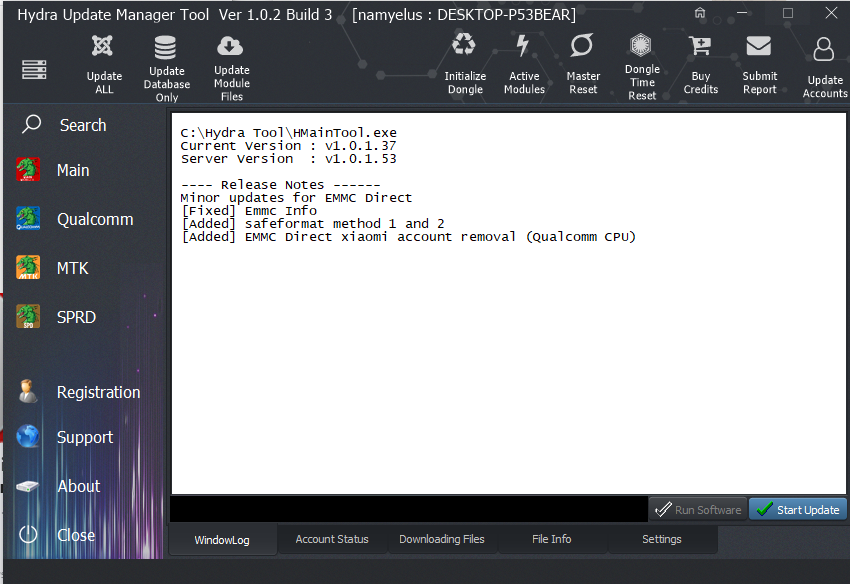This screenshot has width=850, height=584.
Task: Click the Server Version v1.0.1.53 line
Action: click(288, 159)
